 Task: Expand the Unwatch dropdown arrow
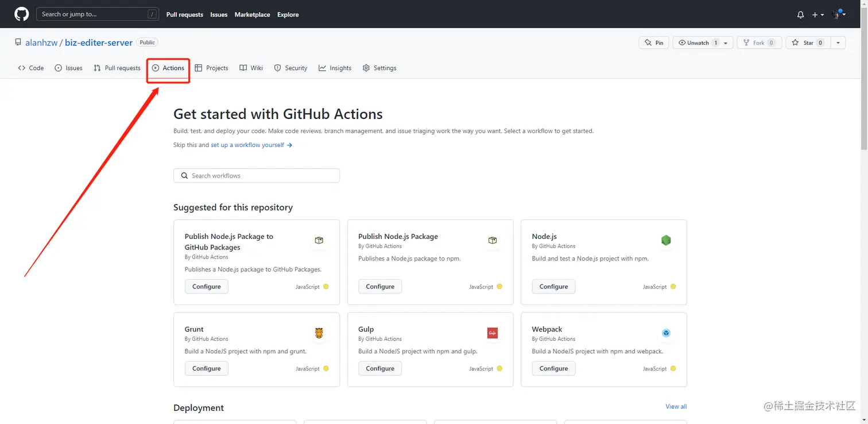pyautogui.click(x=726, y=43)
